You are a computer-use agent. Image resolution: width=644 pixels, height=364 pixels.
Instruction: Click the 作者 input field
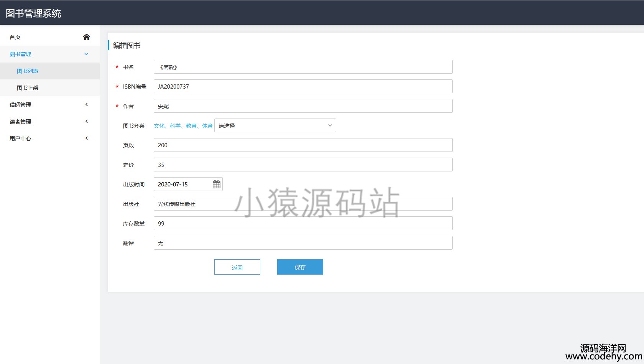pyautogui.click(x=303, y=106)
